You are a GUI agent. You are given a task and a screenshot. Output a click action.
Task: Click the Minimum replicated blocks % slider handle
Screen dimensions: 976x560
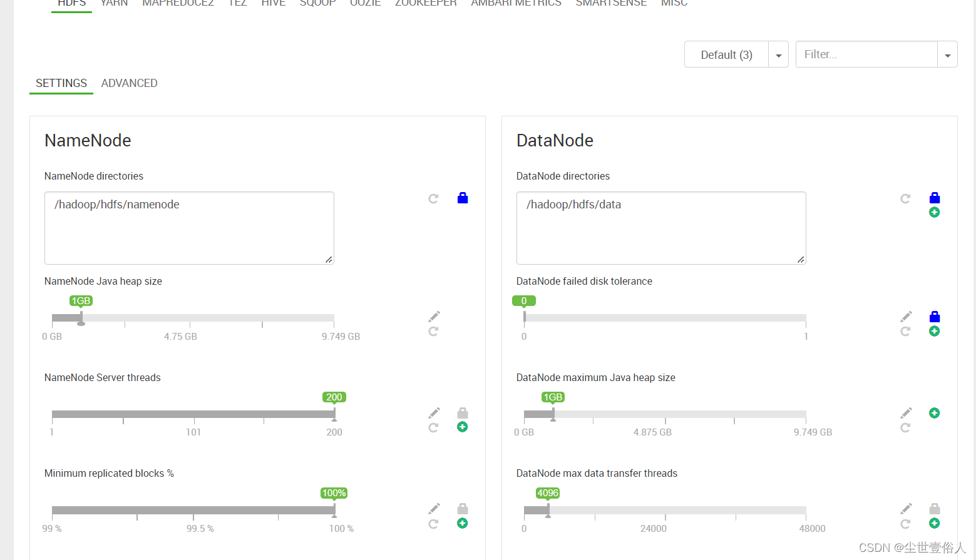[x=334, y=511]
